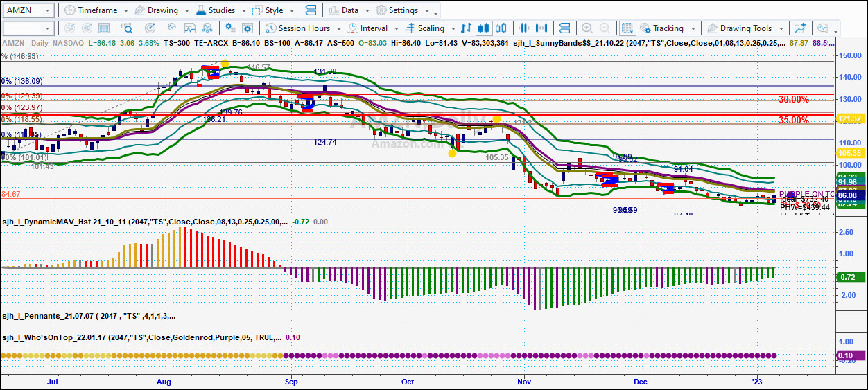Open the first-row toolbar overflow arrow

(x=436, y=14)
